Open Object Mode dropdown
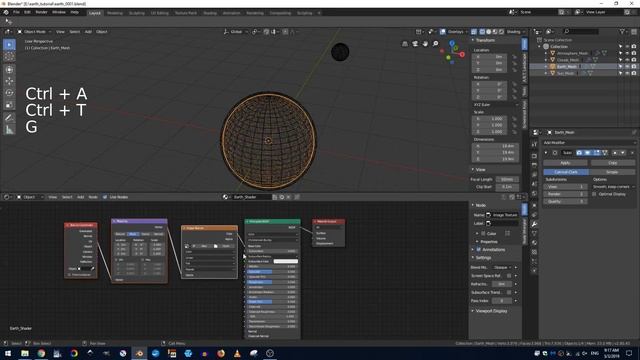 (x=34, y=31)
